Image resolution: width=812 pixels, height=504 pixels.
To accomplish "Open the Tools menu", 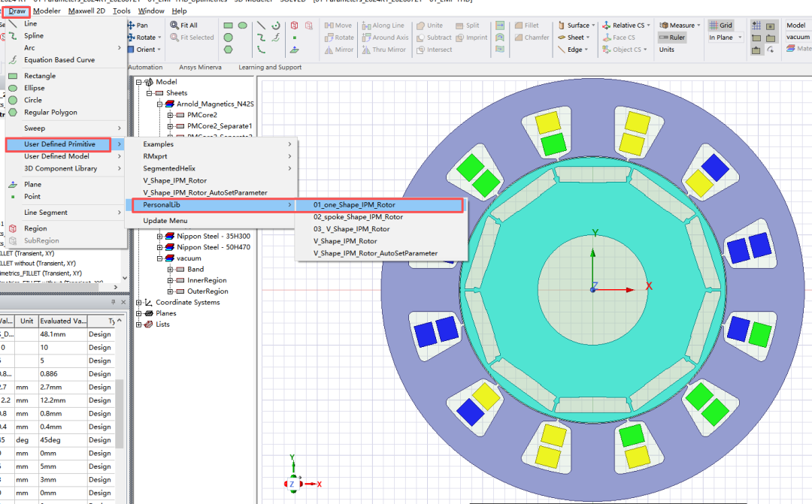I will (x=122, y=11).
